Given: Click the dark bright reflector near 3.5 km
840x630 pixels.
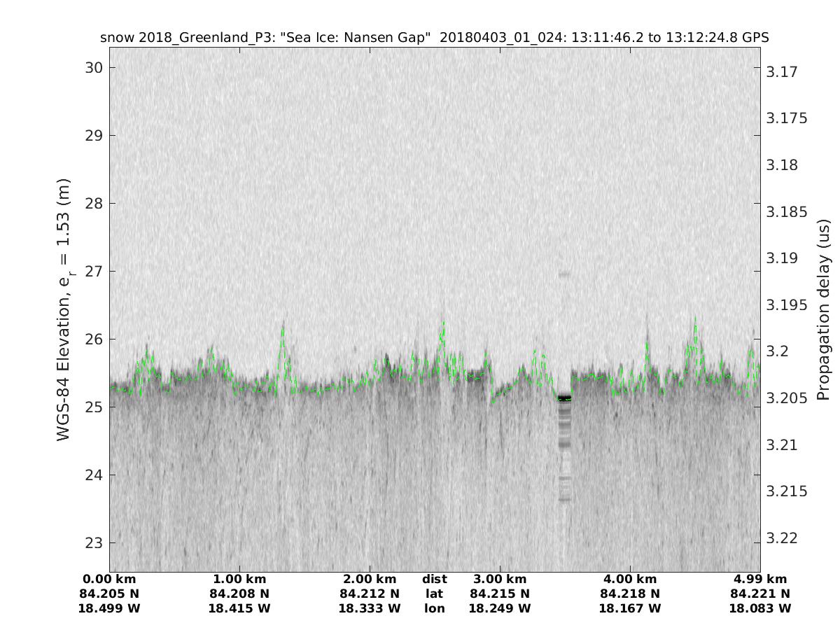Looking at the screenshot, I should [x=564, y=398].
